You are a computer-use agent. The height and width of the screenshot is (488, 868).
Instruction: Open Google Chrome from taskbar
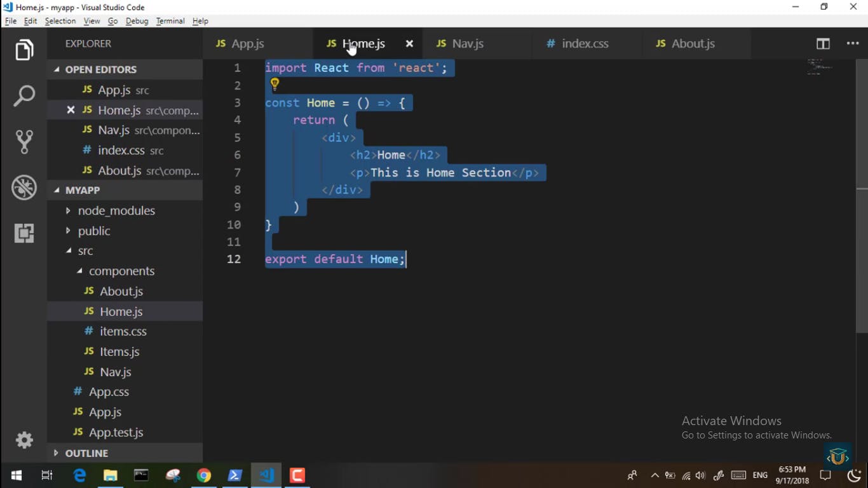tap(203, 475)
